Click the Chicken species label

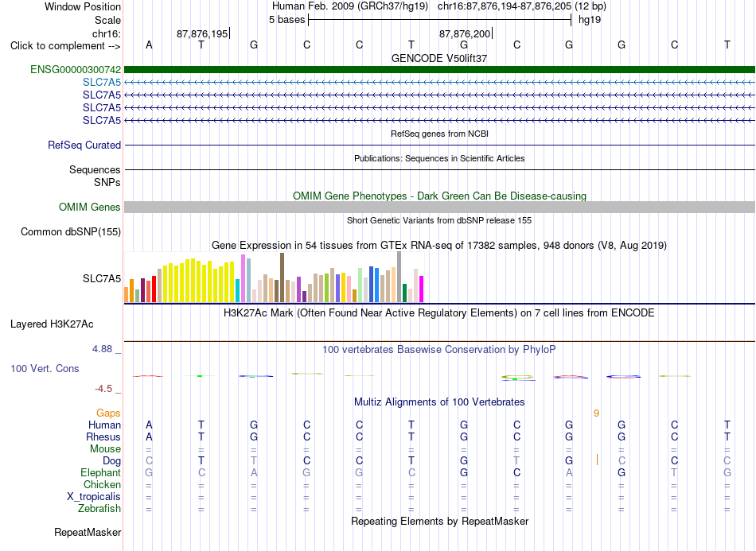point(102,484)
